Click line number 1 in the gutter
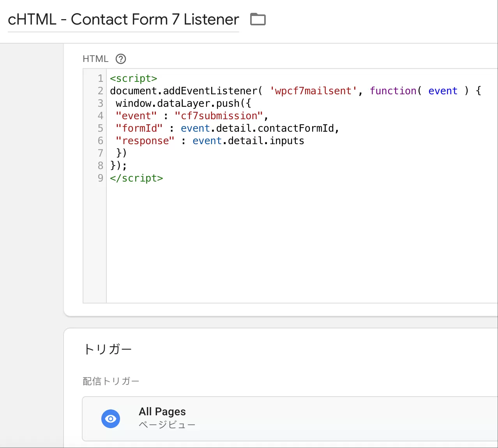 101,78
